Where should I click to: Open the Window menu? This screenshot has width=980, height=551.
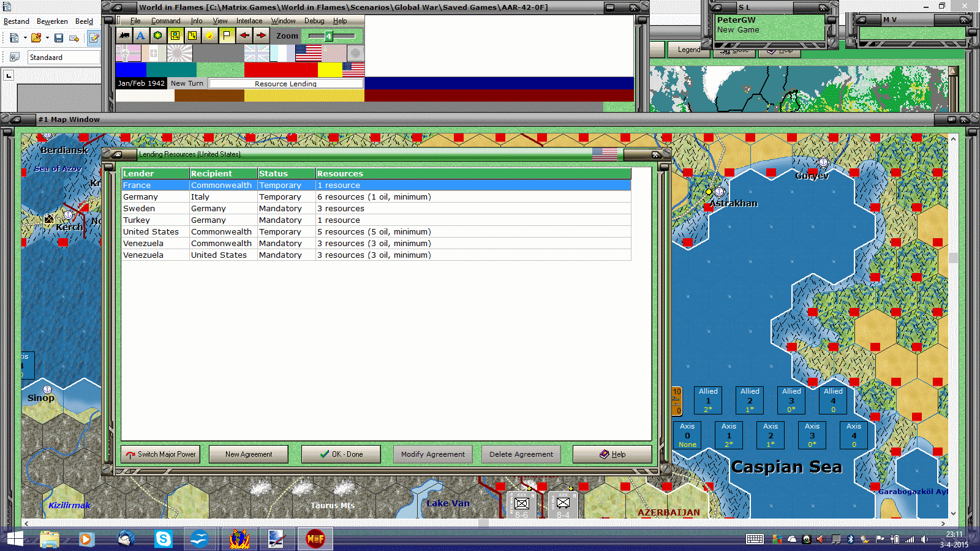point(284,21)
